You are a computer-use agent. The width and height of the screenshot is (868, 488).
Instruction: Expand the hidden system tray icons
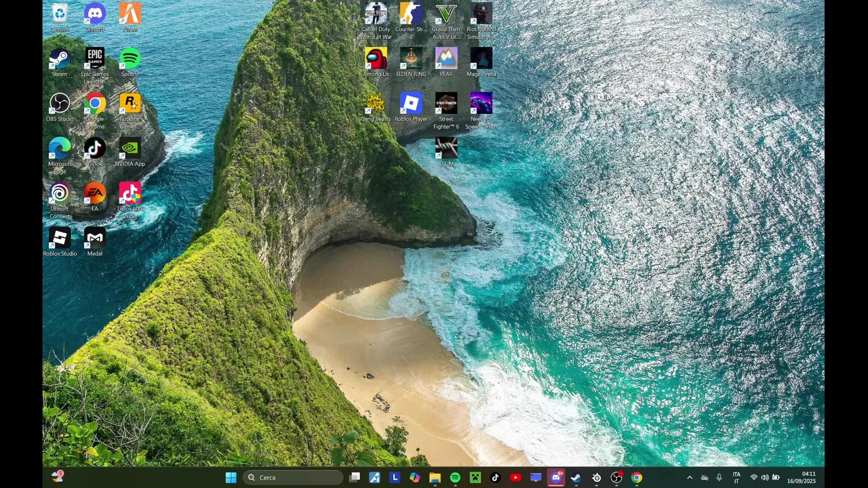click(x=690, y=478)
